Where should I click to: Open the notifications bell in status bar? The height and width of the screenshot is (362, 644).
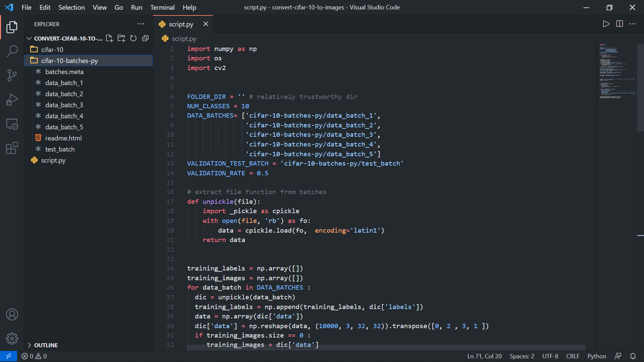click(x=633, y=356)
